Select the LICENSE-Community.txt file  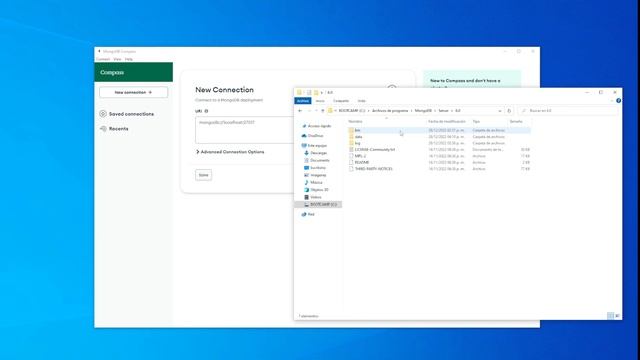click(x=440, y=150)
